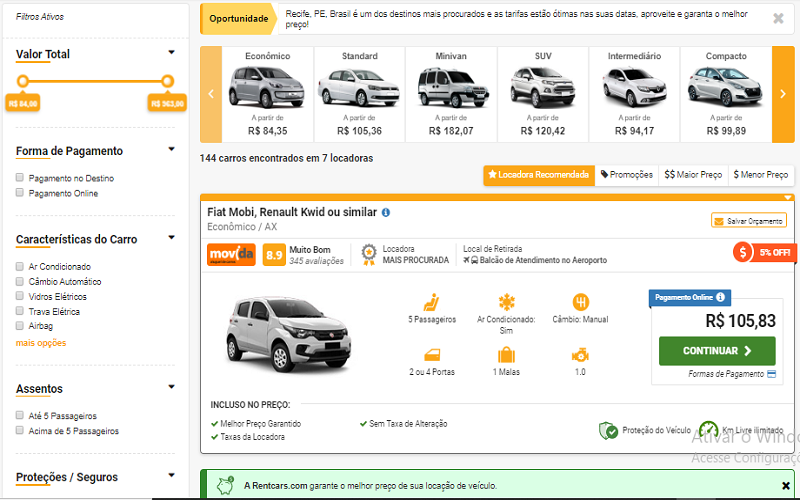The width and height of the screenshot is (800, 500).
Task: Expand the Proteções / Seguros section arrow
Action: (171, 475)
